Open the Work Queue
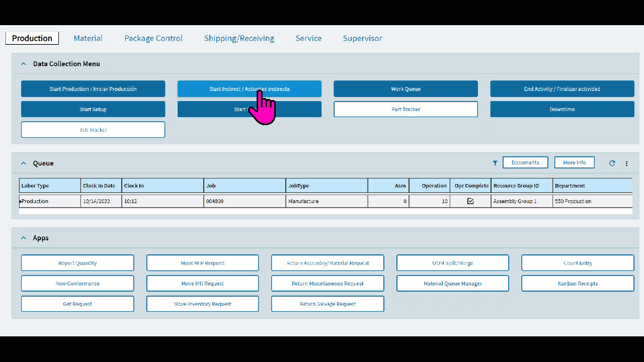644x362 pixels. pos(406,88)
